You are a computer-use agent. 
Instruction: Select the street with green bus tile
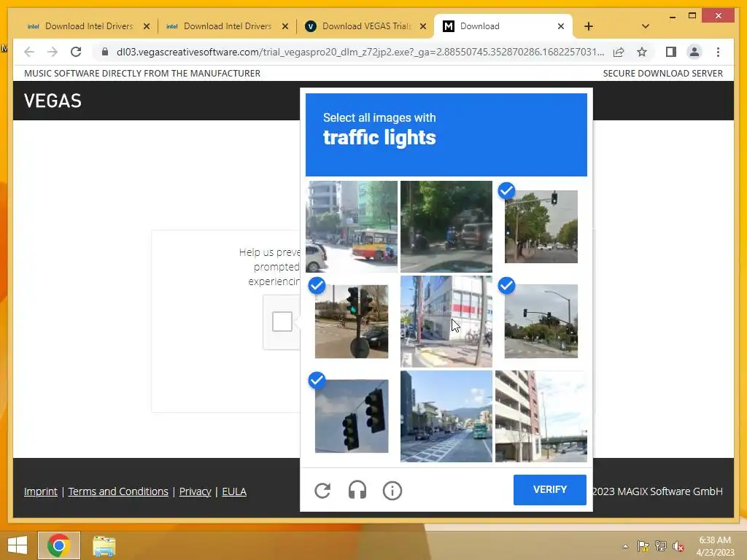[x=446, y=416]
